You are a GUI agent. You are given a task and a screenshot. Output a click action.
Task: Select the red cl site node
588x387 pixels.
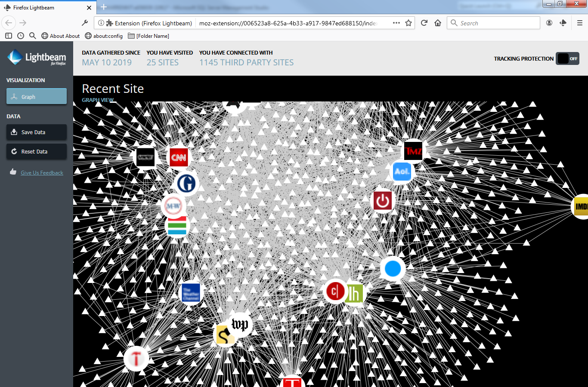click(335, 292)
